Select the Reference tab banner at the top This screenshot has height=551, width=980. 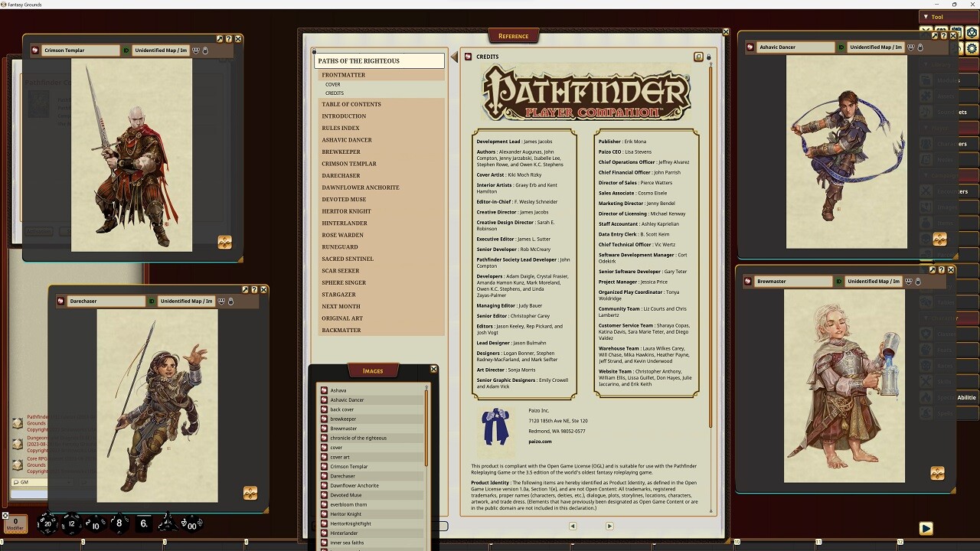pyautogui.click(x=513, y=35)
